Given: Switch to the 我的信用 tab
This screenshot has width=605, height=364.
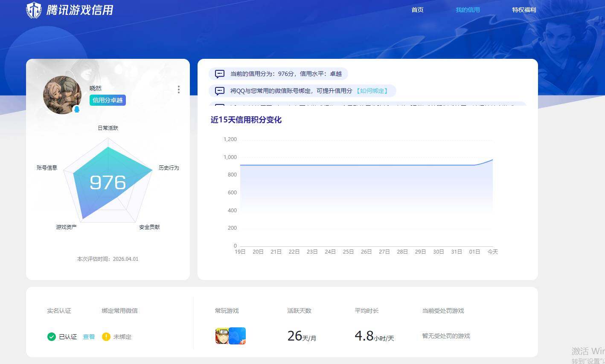Looking at the screenshot, I should point(468,10).
